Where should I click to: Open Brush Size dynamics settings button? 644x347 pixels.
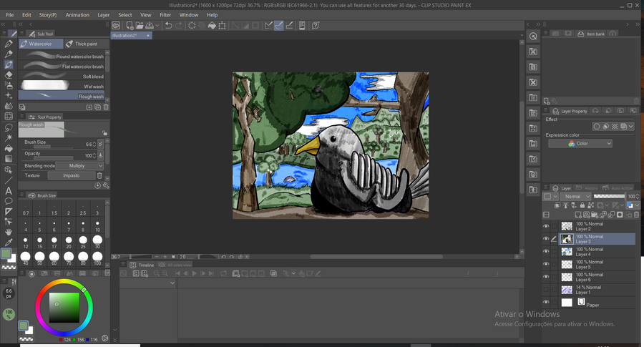pos(100,144)
